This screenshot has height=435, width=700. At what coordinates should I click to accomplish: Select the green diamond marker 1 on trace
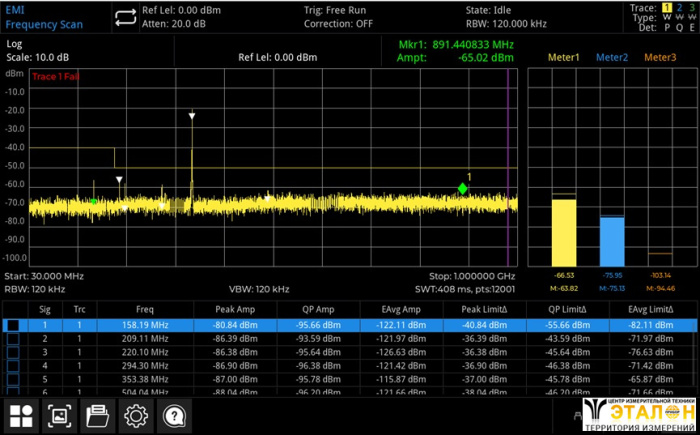tap(462, 188)
